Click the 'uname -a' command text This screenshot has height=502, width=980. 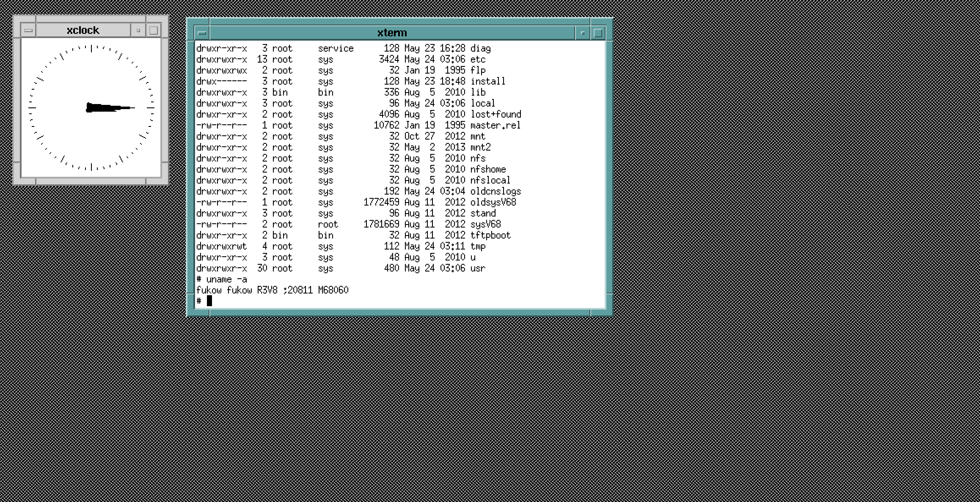[226, 279]
